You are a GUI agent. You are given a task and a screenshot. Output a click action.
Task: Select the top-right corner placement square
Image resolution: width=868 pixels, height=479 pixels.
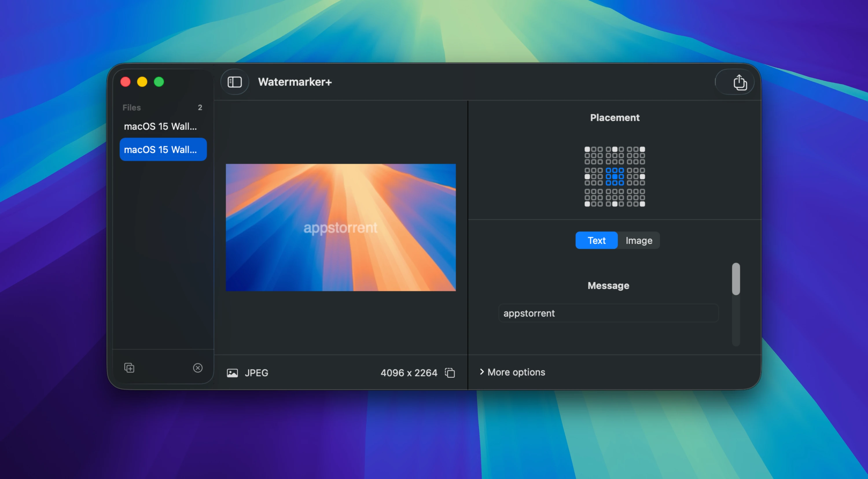coord(643,149)
